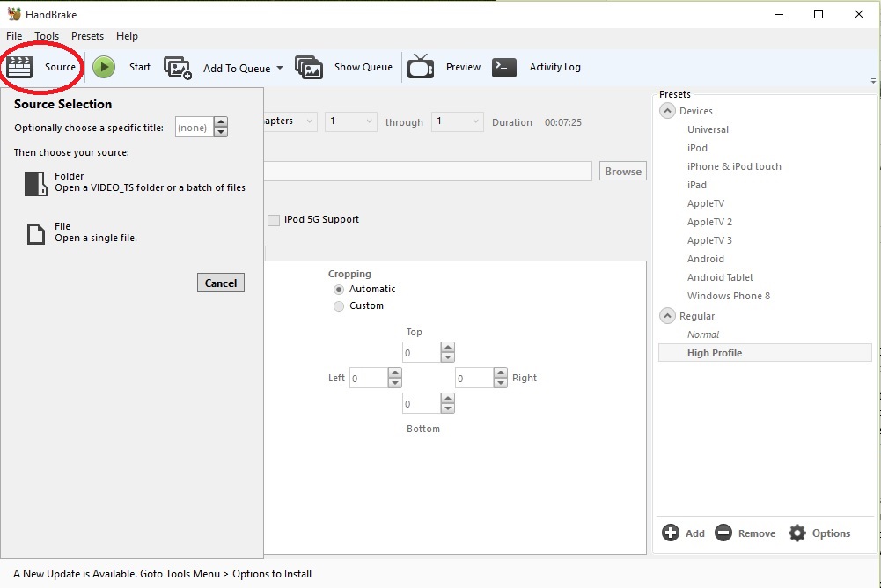Click the specific title number field
Screen dimensions: 881x588
(x=195, y=128)
